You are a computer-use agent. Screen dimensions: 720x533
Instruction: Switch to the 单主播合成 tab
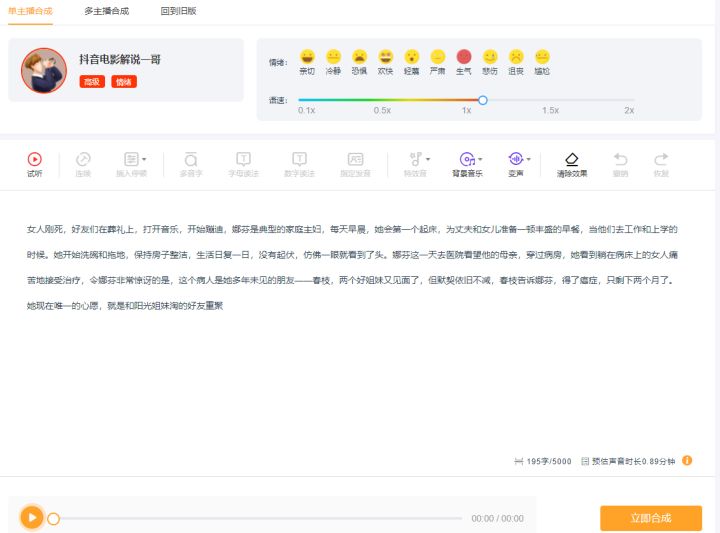(30, 11)
